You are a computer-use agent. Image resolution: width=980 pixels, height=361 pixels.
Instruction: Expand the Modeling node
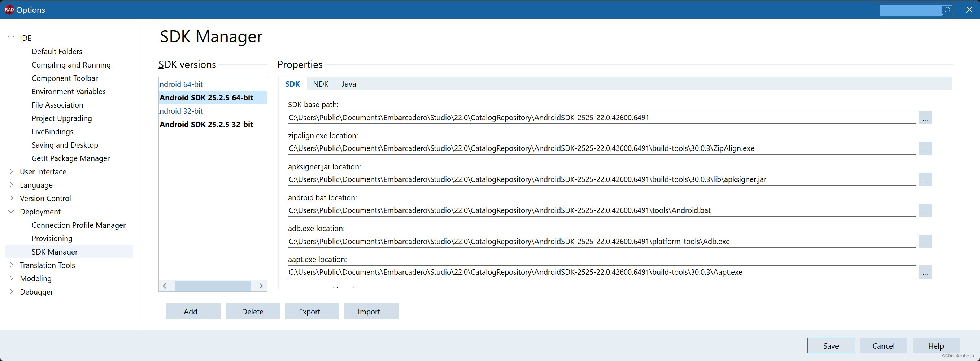[11, 278]
